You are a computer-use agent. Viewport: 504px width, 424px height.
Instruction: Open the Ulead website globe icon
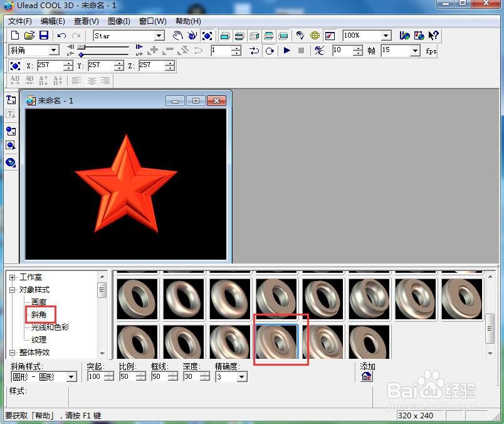(x=404, y=35)
